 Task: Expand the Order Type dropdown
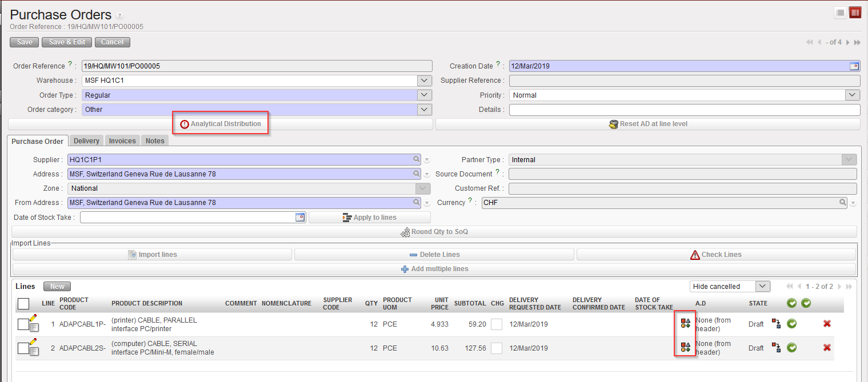[424, 95]
